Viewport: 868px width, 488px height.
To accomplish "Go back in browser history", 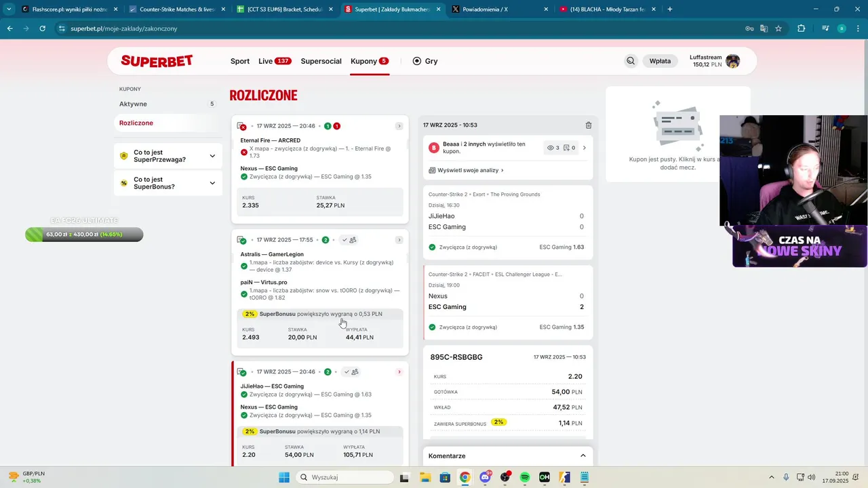I will point(9,28).
